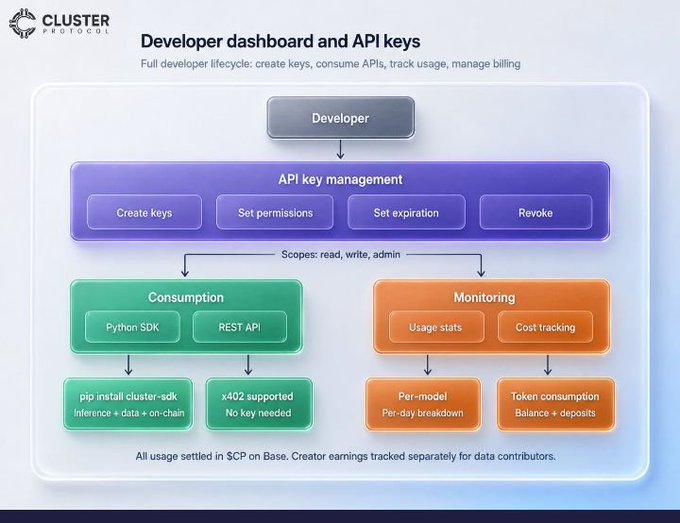Choose the Set permissions box
Screen dimensions: 680x523
275,212
